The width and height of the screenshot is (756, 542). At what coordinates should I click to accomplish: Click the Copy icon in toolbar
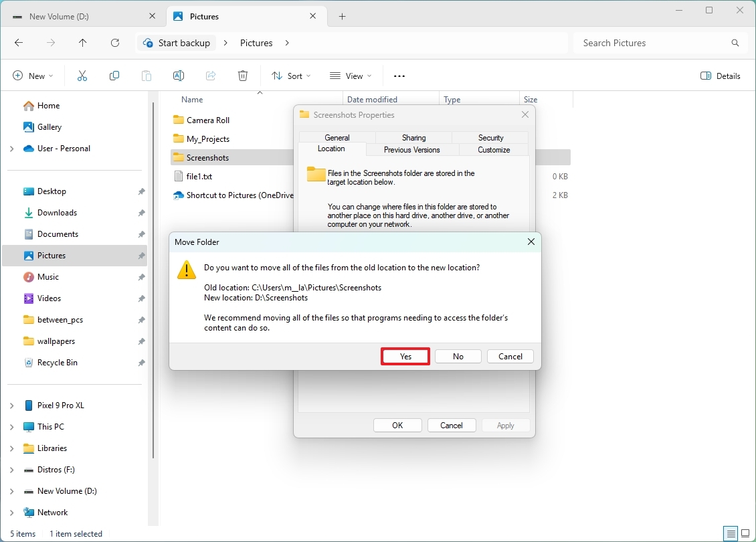[x=114, y=76]
